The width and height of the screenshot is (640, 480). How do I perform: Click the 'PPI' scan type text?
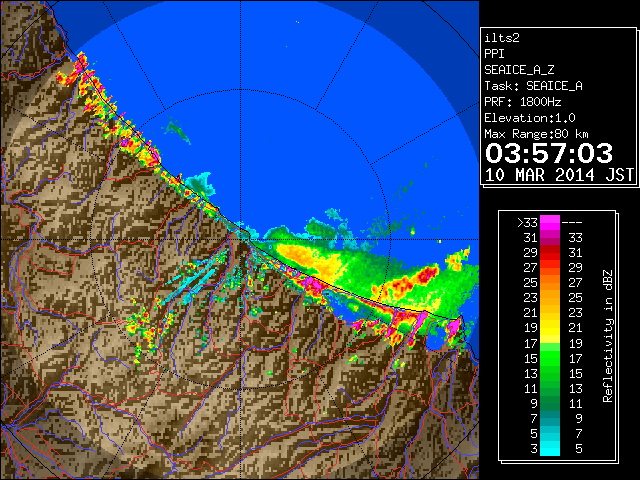(494, 54)
